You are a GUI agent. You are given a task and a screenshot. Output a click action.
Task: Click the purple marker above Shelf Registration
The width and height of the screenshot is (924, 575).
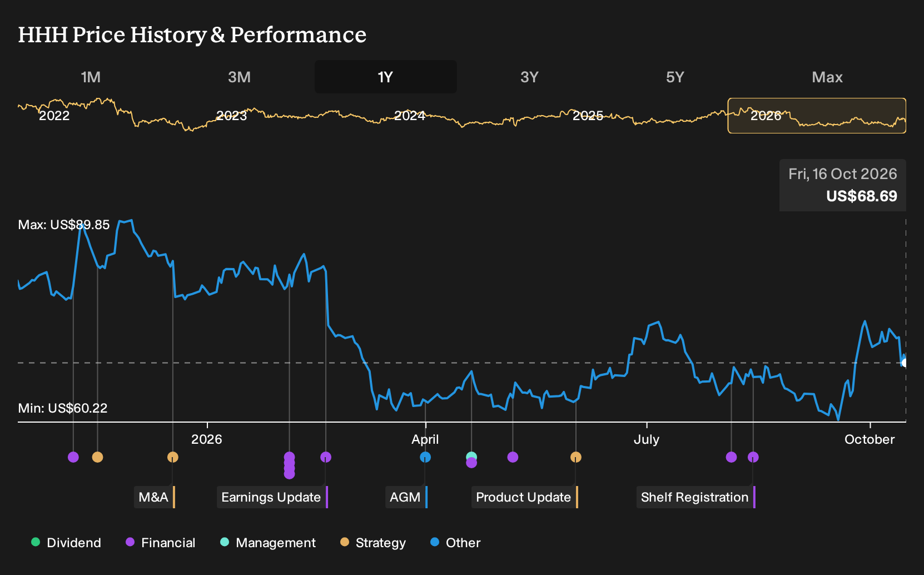pyautogui.click(x=753, y=457)
